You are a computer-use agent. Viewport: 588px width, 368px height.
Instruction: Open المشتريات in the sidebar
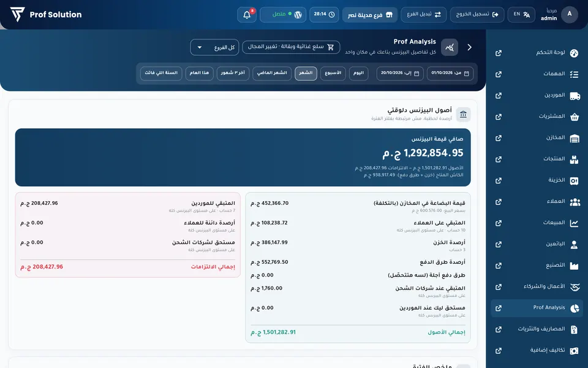point(537,117)
